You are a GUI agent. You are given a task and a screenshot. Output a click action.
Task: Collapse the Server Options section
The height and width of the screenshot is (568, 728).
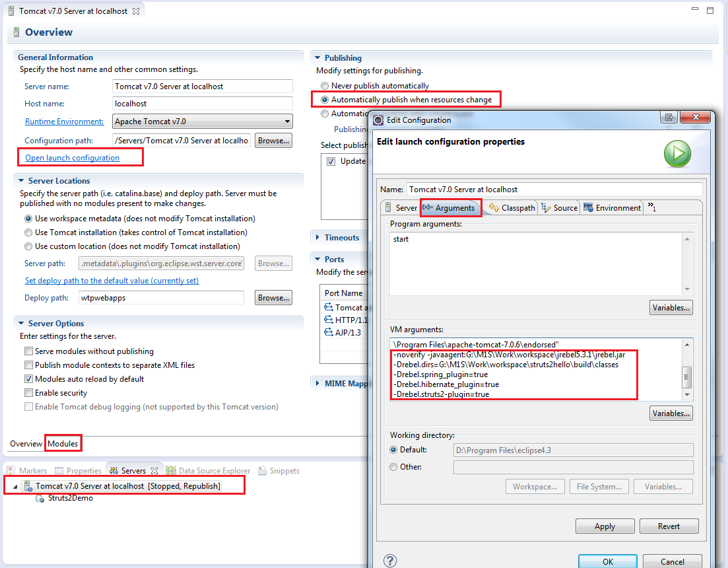21,323
